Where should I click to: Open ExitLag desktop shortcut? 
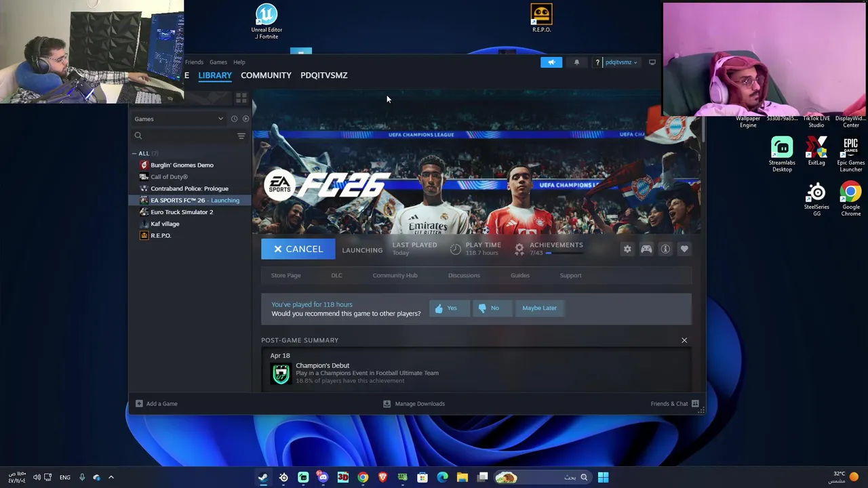pyautogui.click(x=816, y=151)
